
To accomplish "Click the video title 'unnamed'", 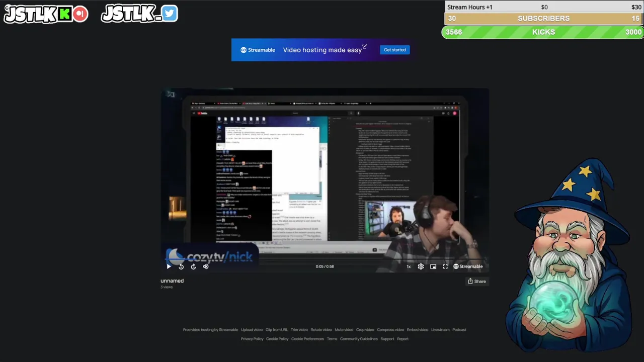I will (x=172, y=281).
